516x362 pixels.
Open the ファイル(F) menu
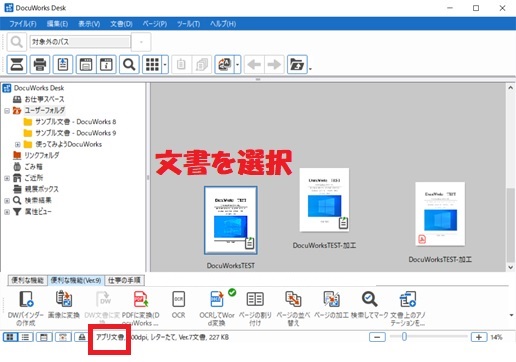coord(23,24)
